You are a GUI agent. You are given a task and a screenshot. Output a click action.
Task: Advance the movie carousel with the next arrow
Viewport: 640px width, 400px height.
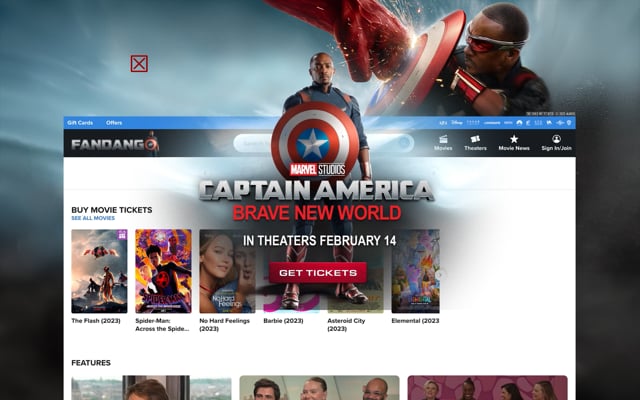coord(440,274)
